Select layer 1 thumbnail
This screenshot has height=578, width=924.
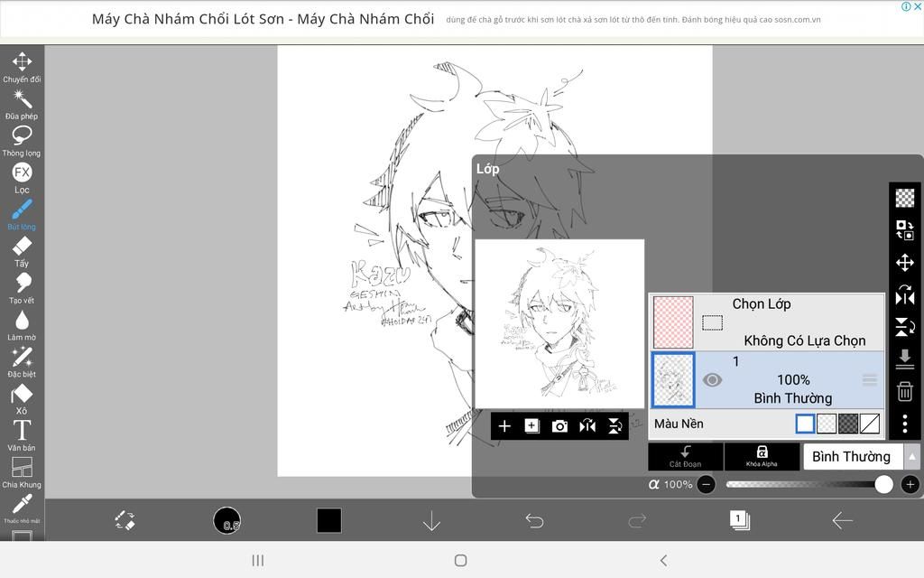point(673,380)
